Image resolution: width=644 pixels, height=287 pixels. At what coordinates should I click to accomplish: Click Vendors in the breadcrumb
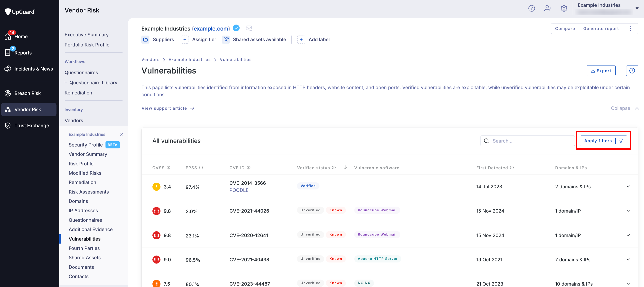[150, 59]
